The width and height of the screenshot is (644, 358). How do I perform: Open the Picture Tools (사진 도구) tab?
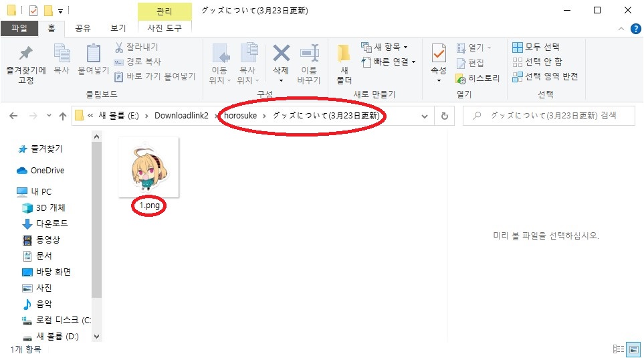[x=165, y=28]
